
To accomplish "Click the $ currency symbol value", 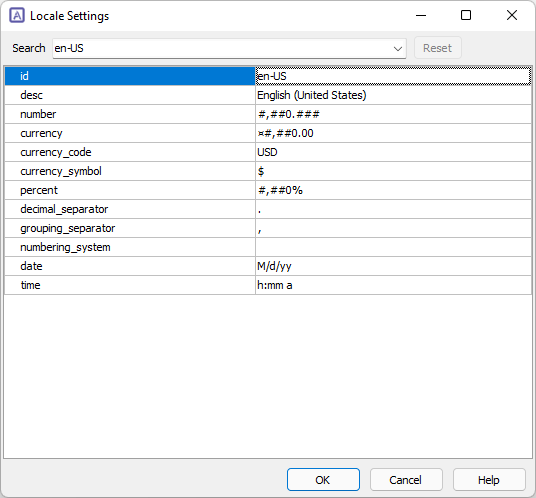I will tap(261, 171).
